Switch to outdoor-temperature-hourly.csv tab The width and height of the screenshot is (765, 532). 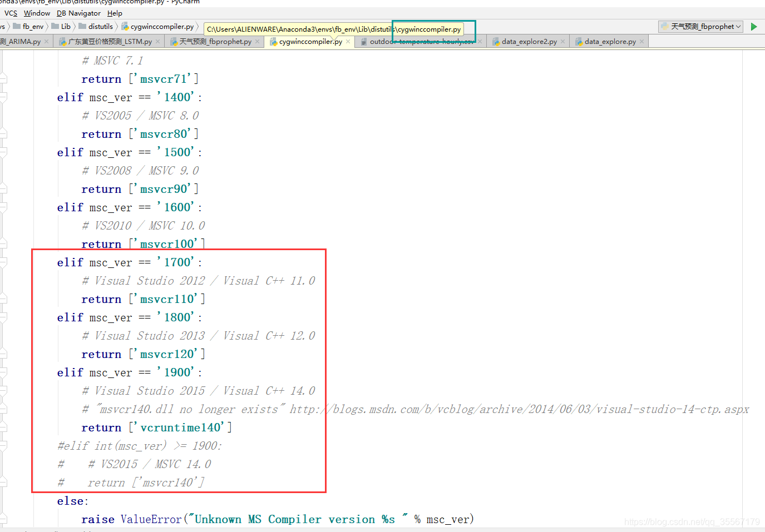pos(422,42)
